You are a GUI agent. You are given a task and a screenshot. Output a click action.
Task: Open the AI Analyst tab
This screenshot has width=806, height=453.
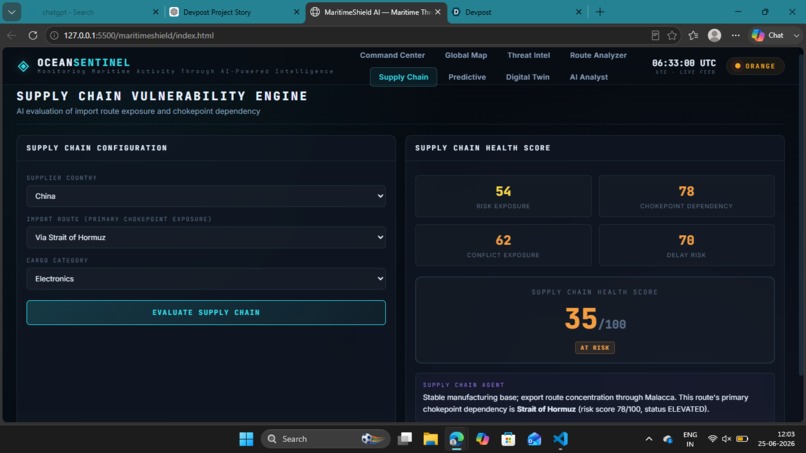[x=589, y=77]
